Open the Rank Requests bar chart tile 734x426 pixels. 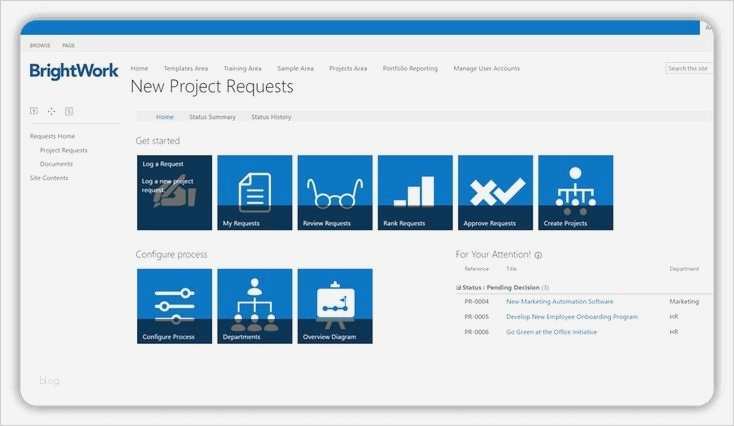pyautogui.click(x=415, y=192)
